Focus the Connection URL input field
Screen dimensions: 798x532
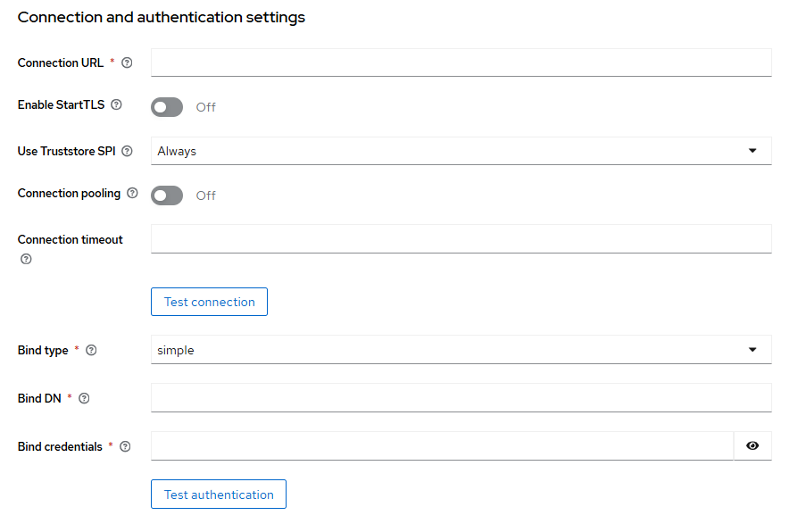pyautogui.click(x=461, y=63)
